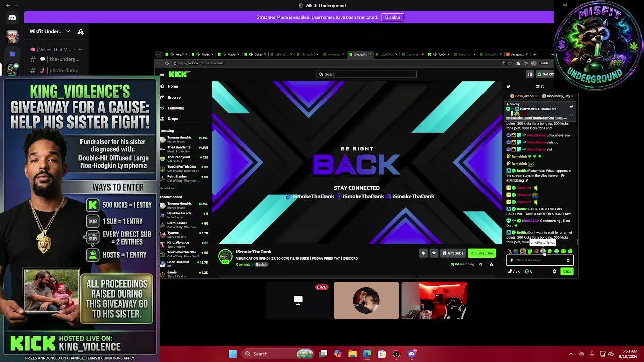Screen dimensions: 644x362
Task: Open Overwatch category link
Action: (x=244, y=265)
